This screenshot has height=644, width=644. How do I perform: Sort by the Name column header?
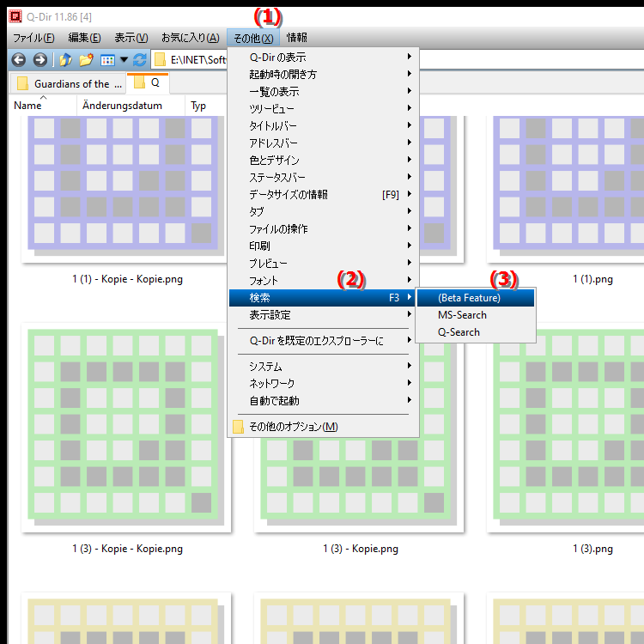click(43, 106)
